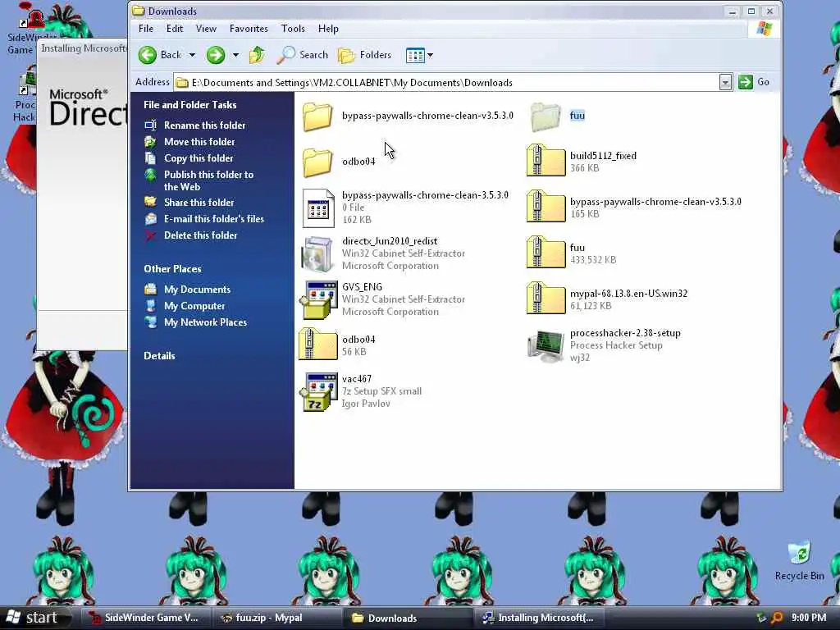Click the green Forward arrow button
The width and height of the screenshot is (840, 630).
coord(216,55)
